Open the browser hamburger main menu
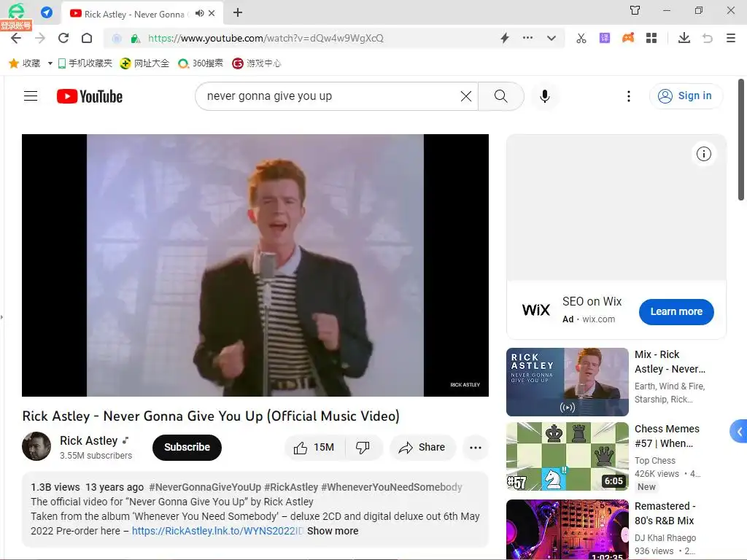The image size is (747, 560). pyautogui.click(x=731, y=38)
